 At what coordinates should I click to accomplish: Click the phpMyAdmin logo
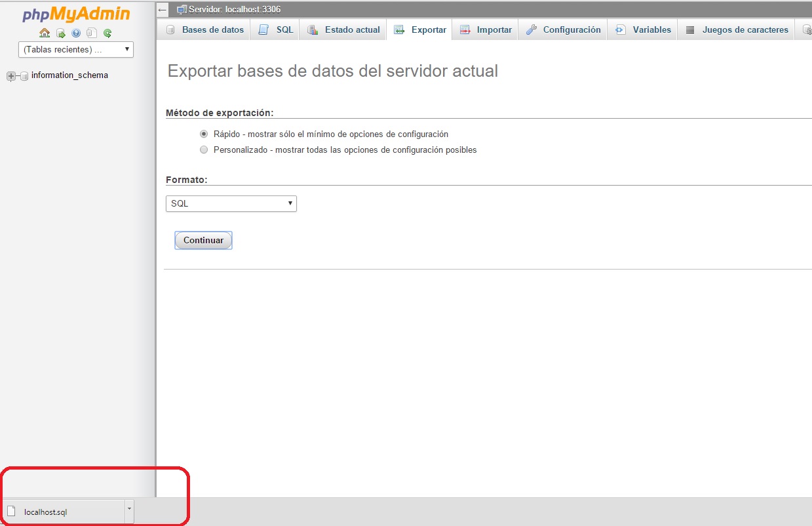76,14
